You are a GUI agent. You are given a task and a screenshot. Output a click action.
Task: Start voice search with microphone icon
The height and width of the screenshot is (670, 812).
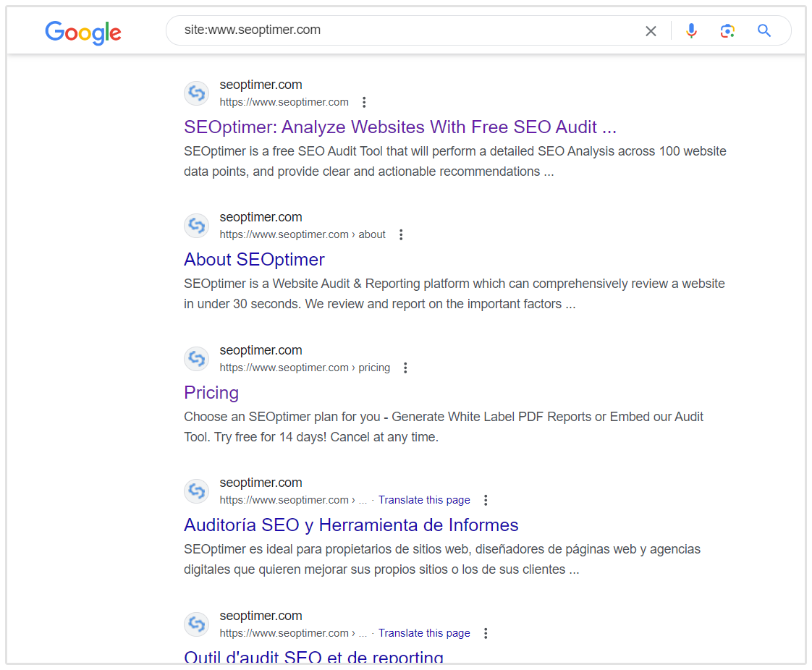click(691, 30)
